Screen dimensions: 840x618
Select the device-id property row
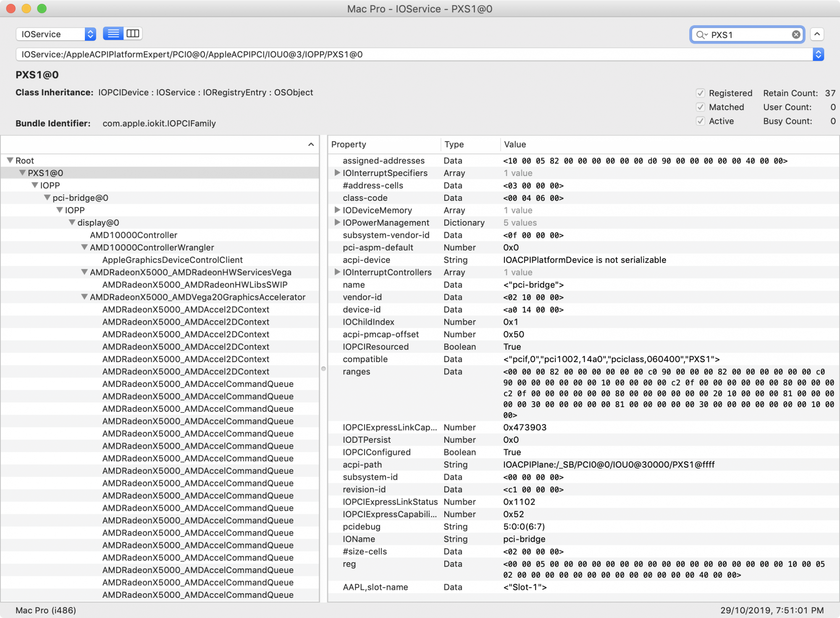(583, 309)
